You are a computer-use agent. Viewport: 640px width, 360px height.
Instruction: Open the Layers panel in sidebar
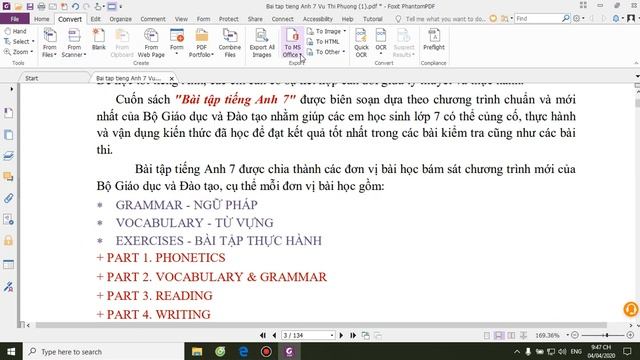pos(9,156)
